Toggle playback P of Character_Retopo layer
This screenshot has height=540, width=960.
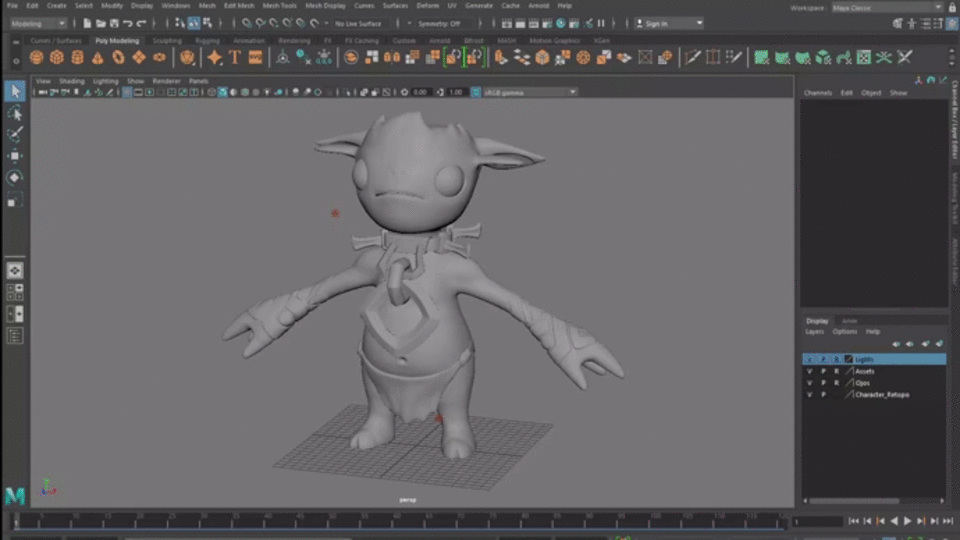pos(823,395)
